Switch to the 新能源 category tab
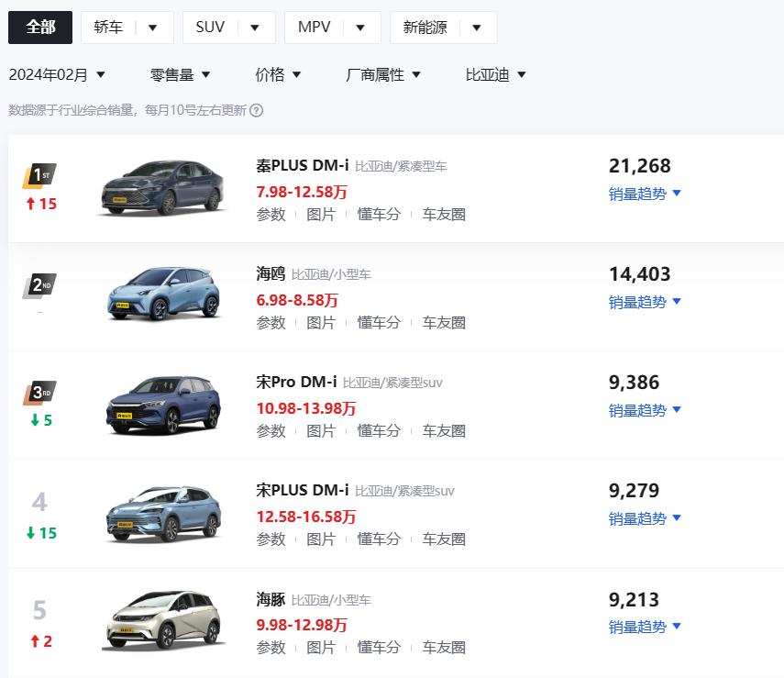Screen dimensions: 784x678 tap(425, 28)
